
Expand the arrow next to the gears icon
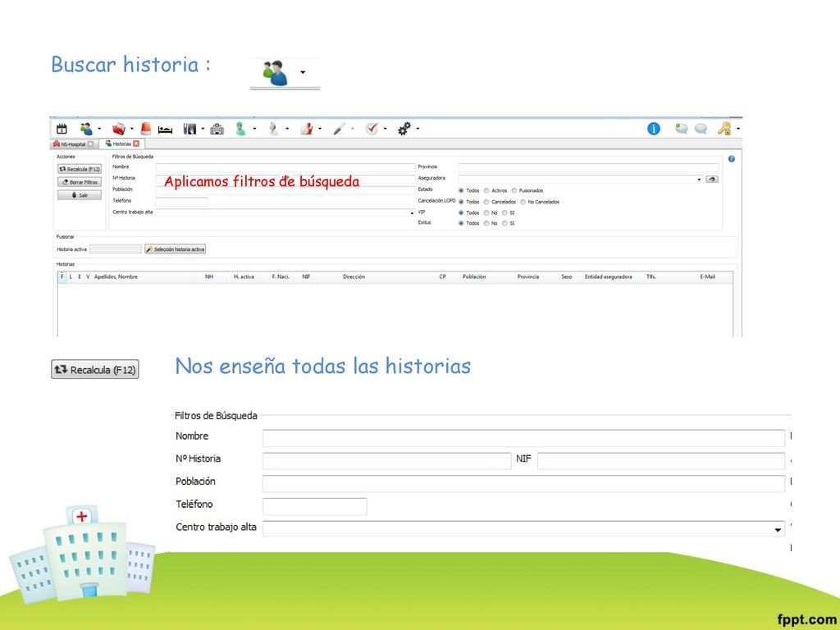tap(418, 129)
